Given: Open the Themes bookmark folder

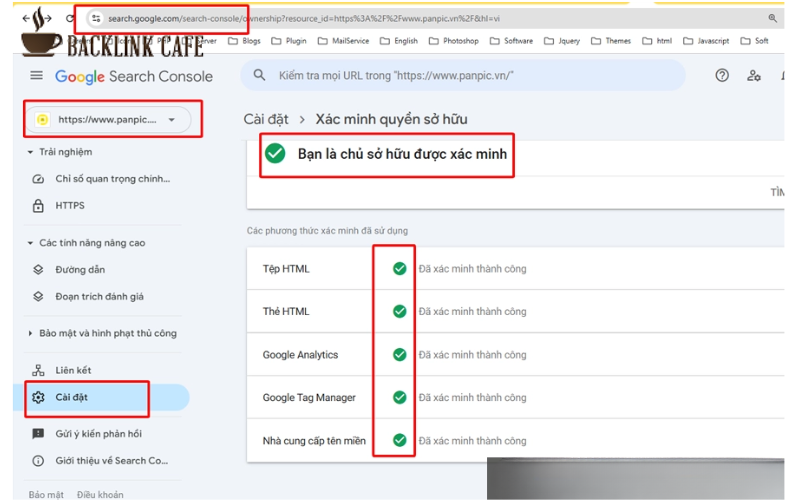Looking at the screenshot, I should [x=611, y=41].
